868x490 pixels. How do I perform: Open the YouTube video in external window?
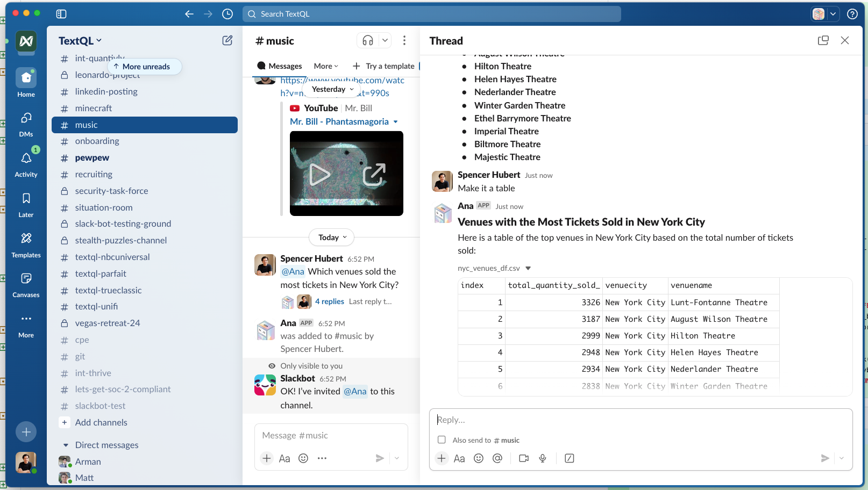click(x=374, y=174)
